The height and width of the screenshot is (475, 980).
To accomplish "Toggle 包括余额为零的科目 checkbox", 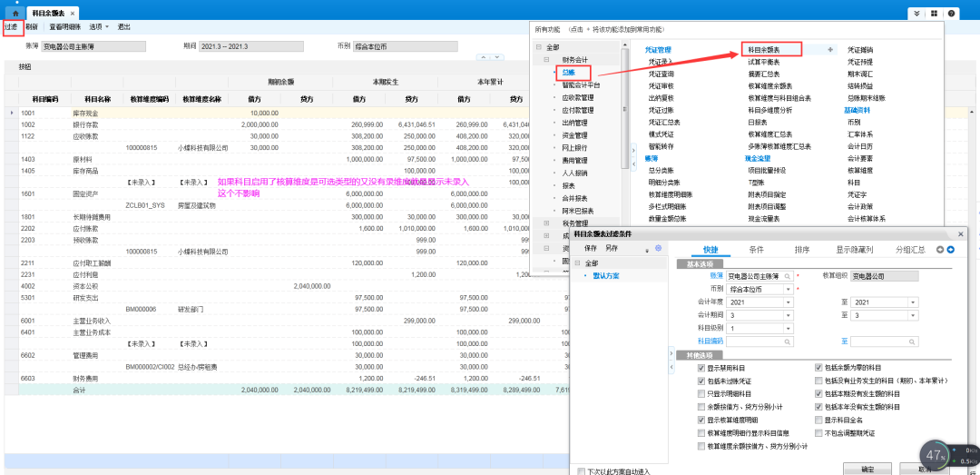I will click(818, 368).
